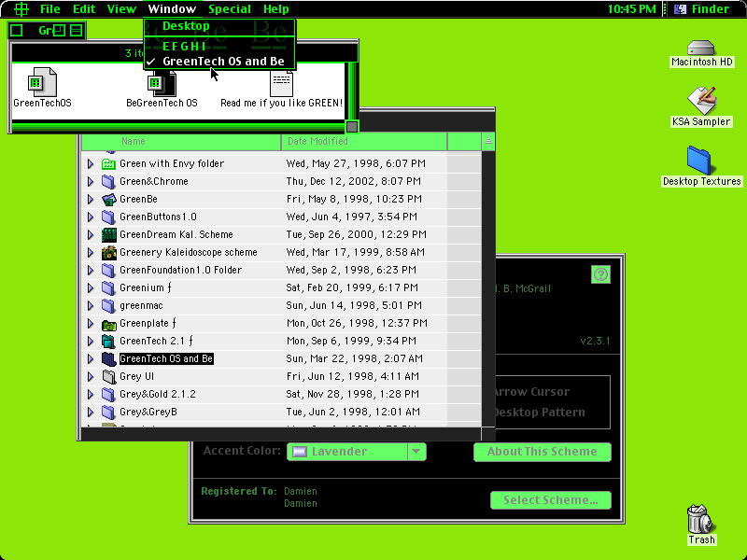Screen dimensions: 747x560
Task: Click the Grey&GreyB folder icon
Action: click(x=108, y=412)
